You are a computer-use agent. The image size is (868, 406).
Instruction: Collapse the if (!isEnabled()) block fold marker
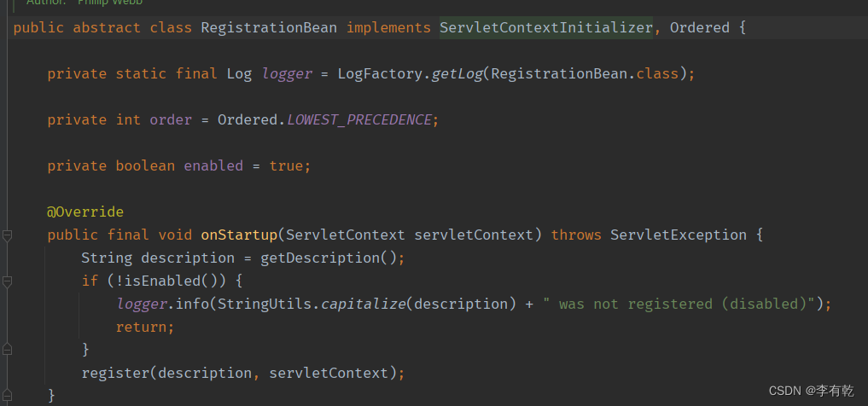7,281
